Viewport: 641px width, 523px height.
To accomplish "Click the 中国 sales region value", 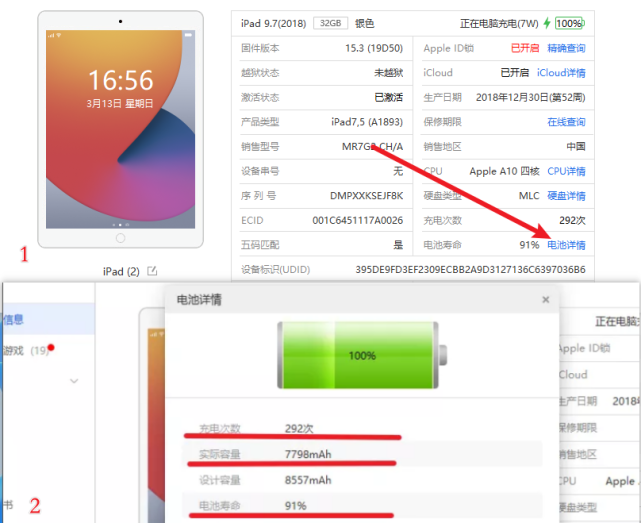I will pyautogui.click(x=576, y=146).
